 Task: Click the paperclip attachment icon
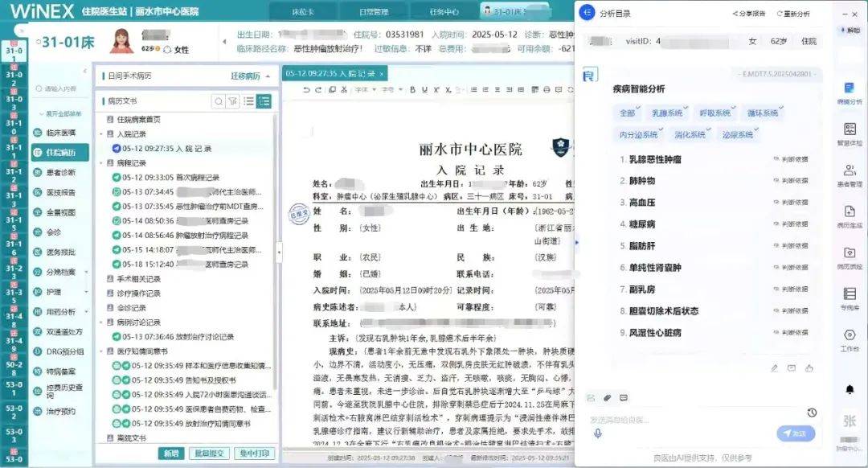coord(608,397)
